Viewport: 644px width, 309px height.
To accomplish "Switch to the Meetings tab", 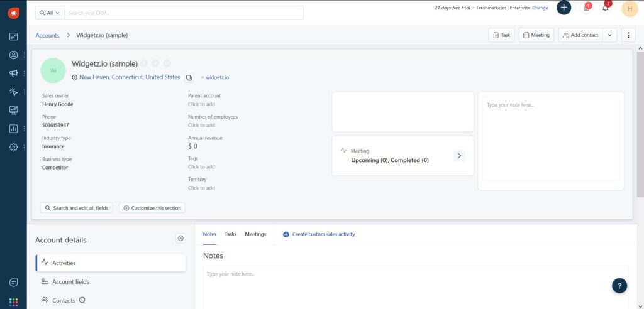I will [x=255, y=234].
